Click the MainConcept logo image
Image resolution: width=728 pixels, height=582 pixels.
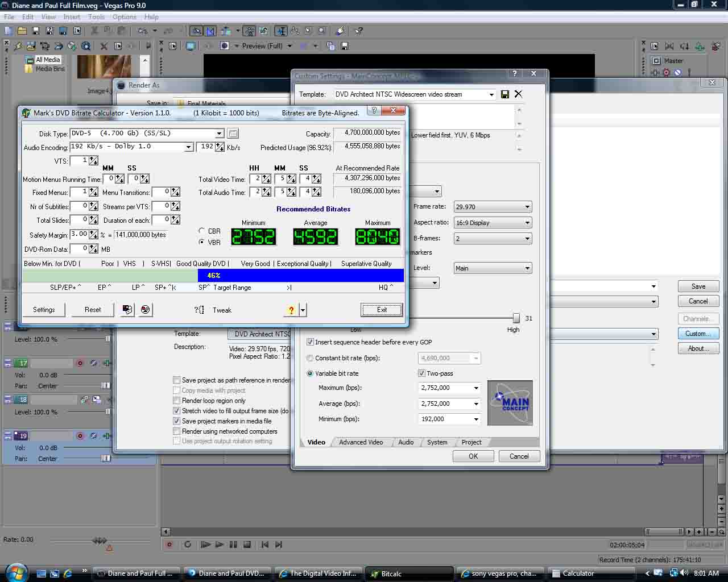point(510,402)
